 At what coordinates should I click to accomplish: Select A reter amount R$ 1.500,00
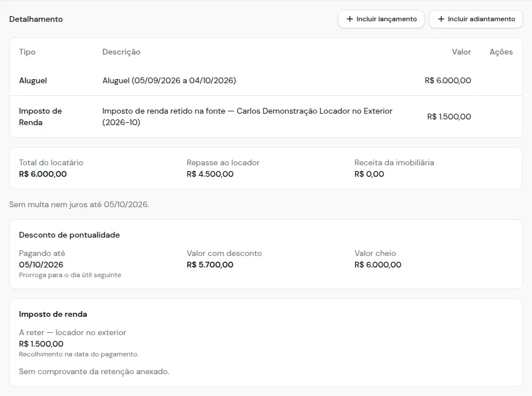[41, 344]
